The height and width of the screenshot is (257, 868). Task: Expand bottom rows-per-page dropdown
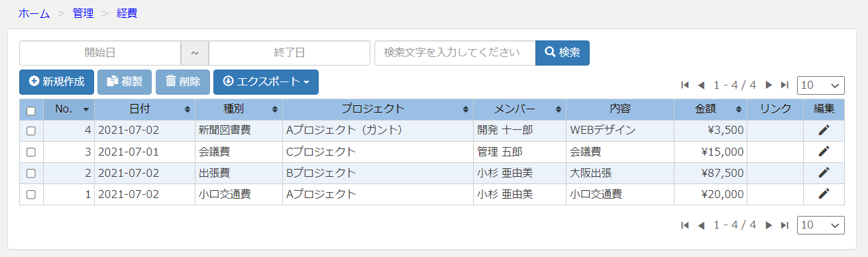pyautogui.click(x=821, y=225)
